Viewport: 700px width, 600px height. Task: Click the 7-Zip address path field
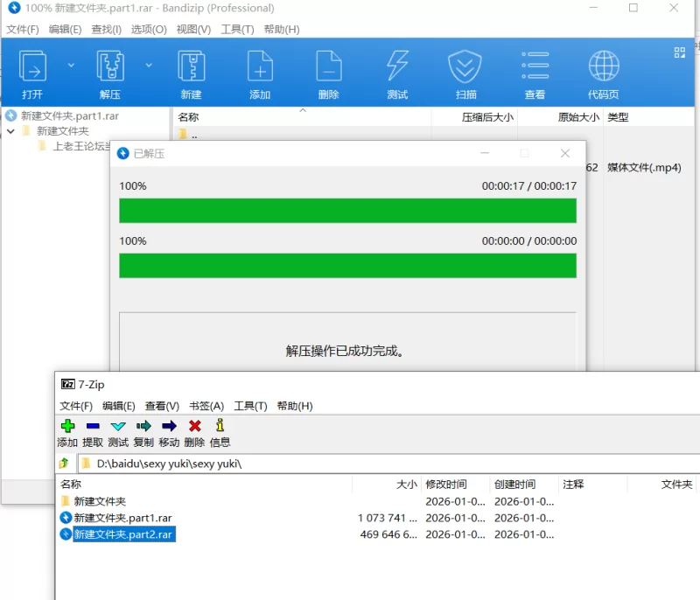pos(388,464)
